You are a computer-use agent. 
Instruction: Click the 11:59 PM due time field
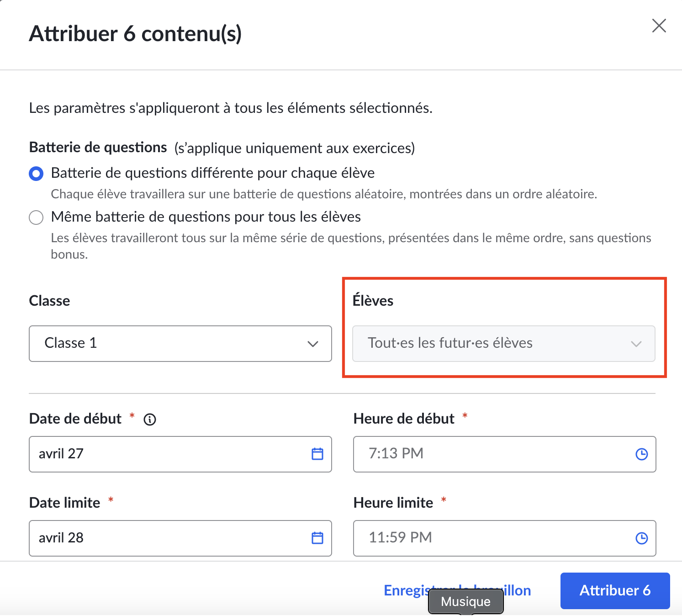pyautogui.click(x=505, y=538)
